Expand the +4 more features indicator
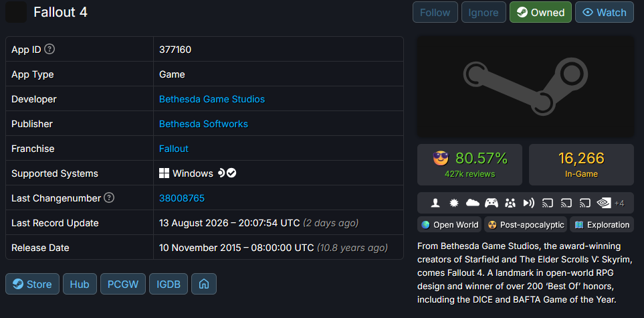Screen dimensions: 644x318 619,204
